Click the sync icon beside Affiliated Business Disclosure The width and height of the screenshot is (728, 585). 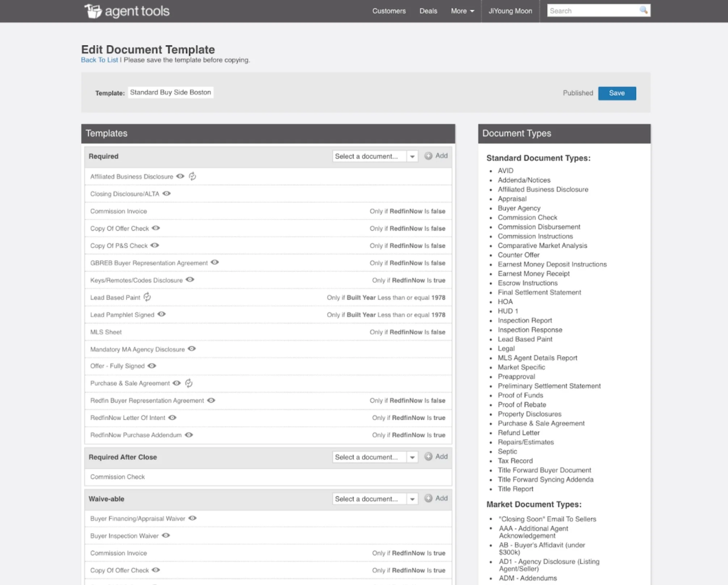coord(192,176)
